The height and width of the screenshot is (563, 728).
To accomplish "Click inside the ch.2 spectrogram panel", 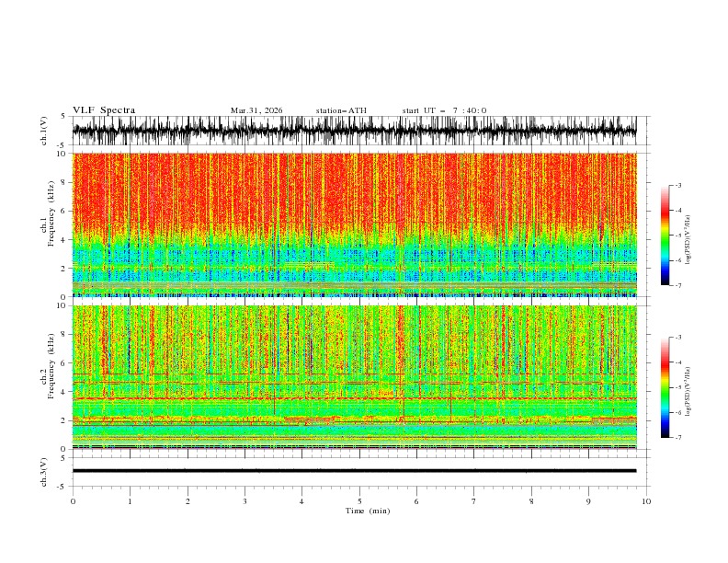I will (354, 377).
